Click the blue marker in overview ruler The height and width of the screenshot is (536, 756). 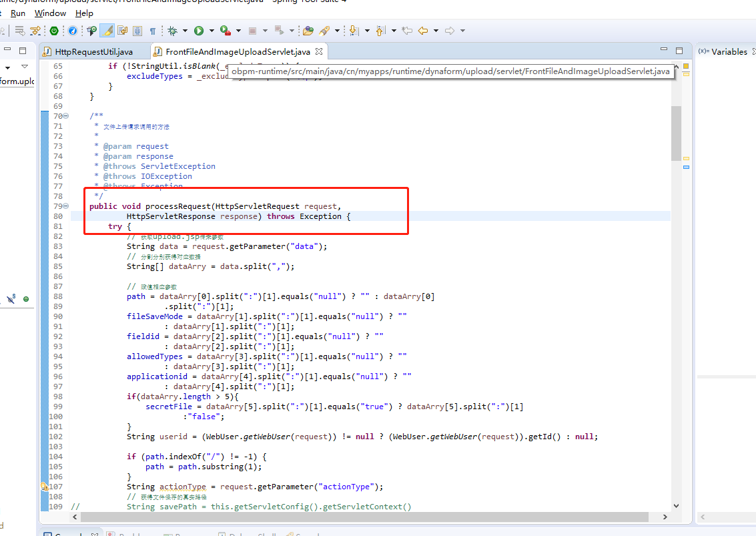point(686,168)
